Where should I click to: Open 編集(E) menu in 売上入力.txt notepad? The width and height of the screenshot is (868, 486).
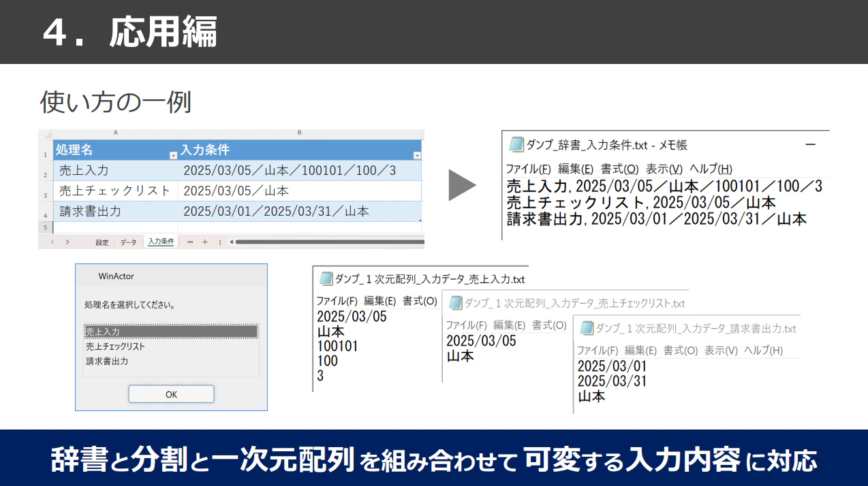[x=379, y=300]
